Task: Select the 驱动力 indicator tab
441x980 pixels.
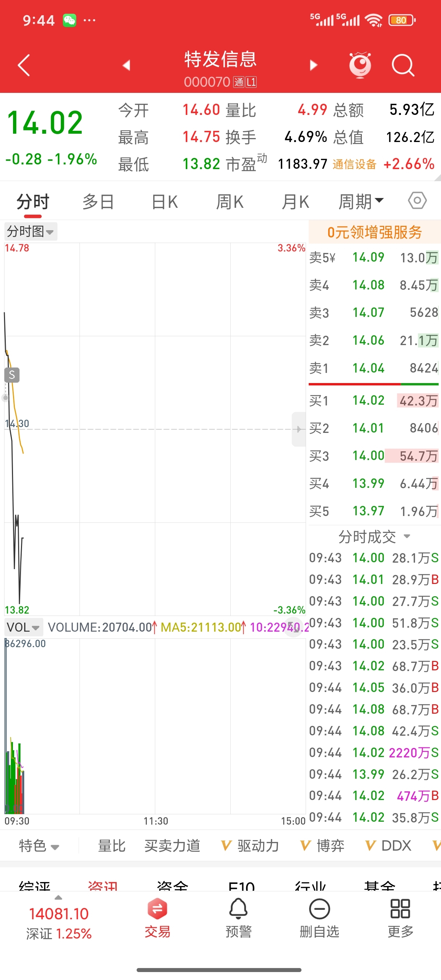Action: [250, 846]
